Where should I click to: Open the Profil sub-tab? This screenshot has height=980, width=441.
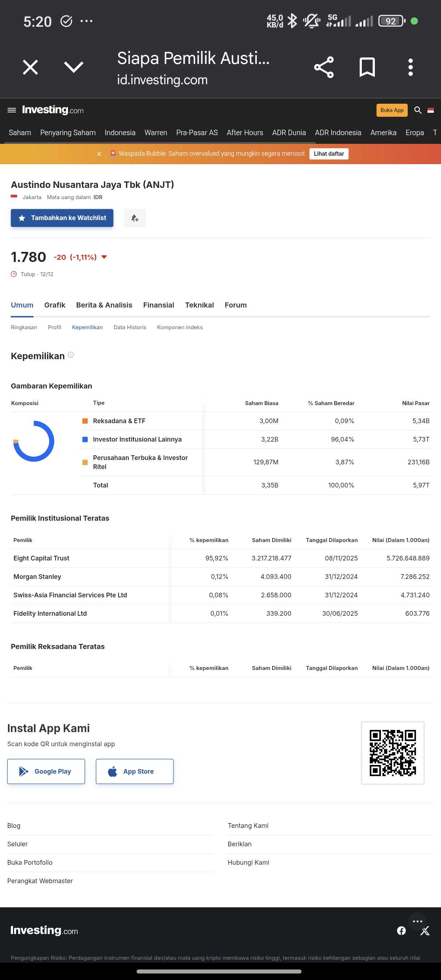pyautogui.click(x=55, y=327)
